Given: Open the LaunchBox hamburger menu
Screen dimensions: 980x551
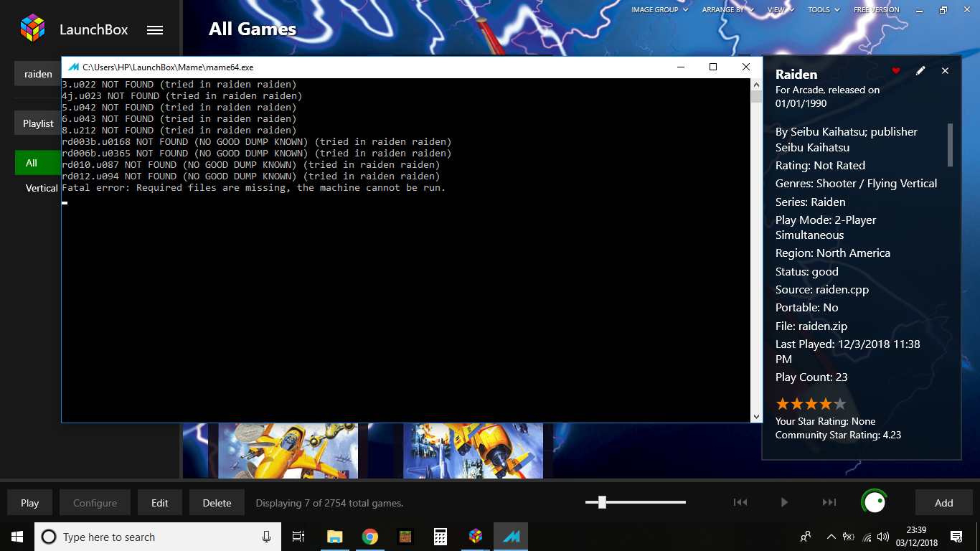Looking at the screenshot, I should pyautogui.click(x=155, y=30).
